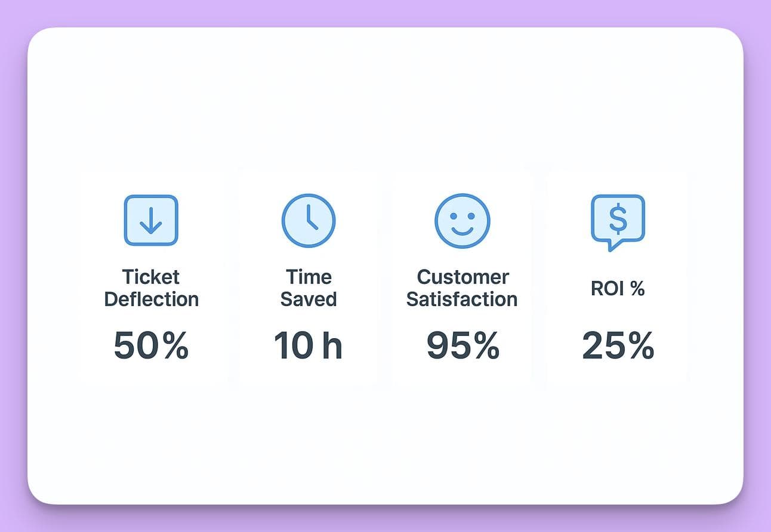Select the 25% ROI value
Screen dimensions: 771x532
[618, 345]
